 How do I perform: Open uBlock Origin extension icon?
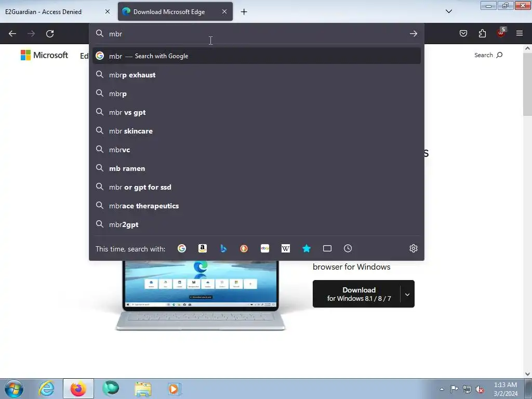point(501,33)
